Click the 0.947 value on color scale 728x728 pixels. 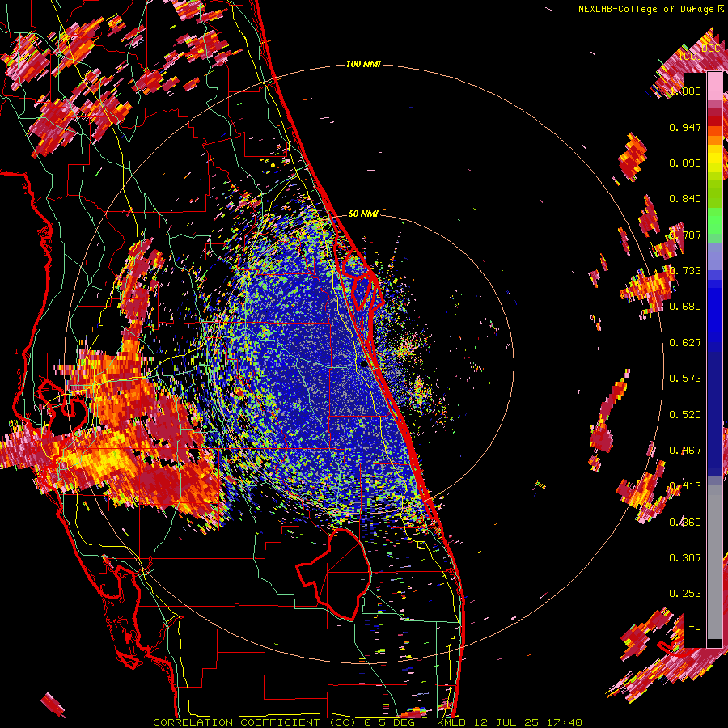tap(685, 127)
